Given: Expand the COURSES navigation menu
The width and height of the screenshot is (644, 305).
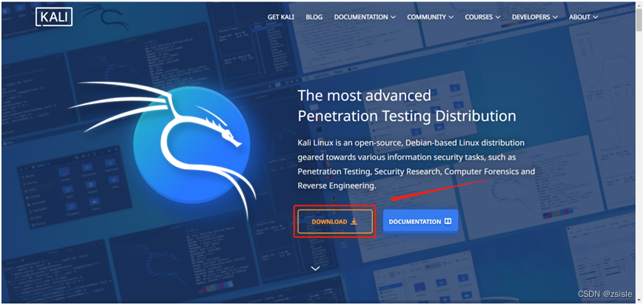Looking at the screenshot, I should [482, 17].
